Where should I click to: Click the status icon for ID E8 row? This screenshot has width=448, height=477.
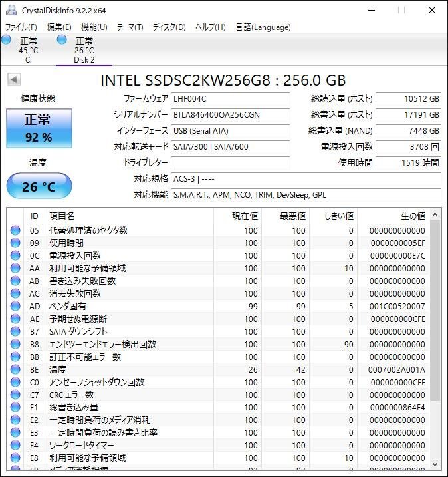(x=15, y=458)
